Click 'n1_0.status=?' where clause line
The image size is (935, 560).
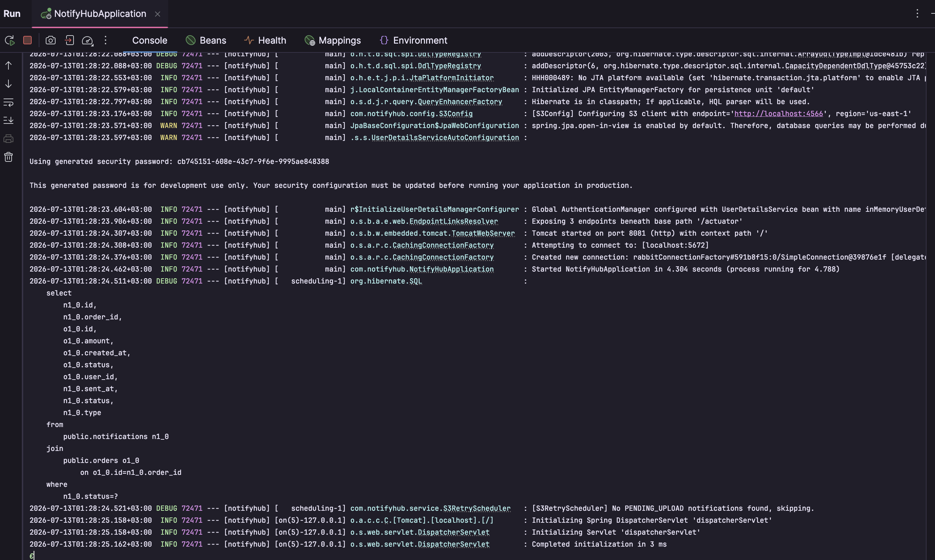tap(90, 497)
